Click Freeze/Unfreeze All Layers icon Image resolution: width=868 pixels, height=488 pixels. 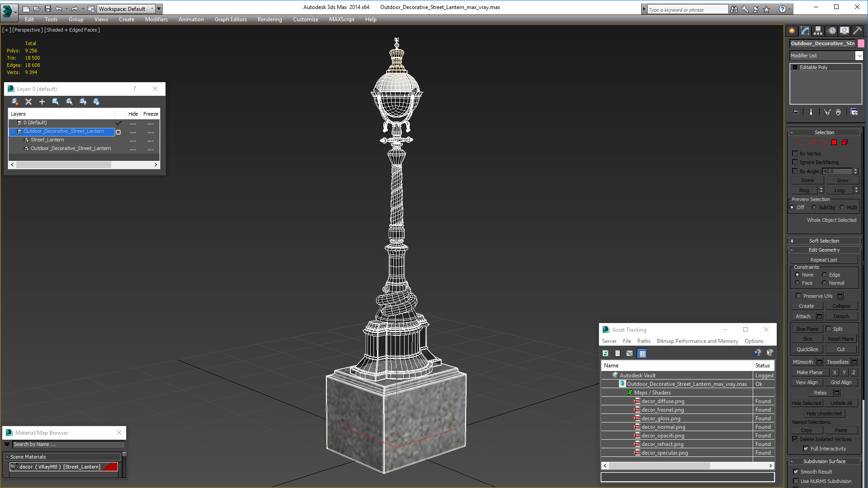[x=96, y=102]
